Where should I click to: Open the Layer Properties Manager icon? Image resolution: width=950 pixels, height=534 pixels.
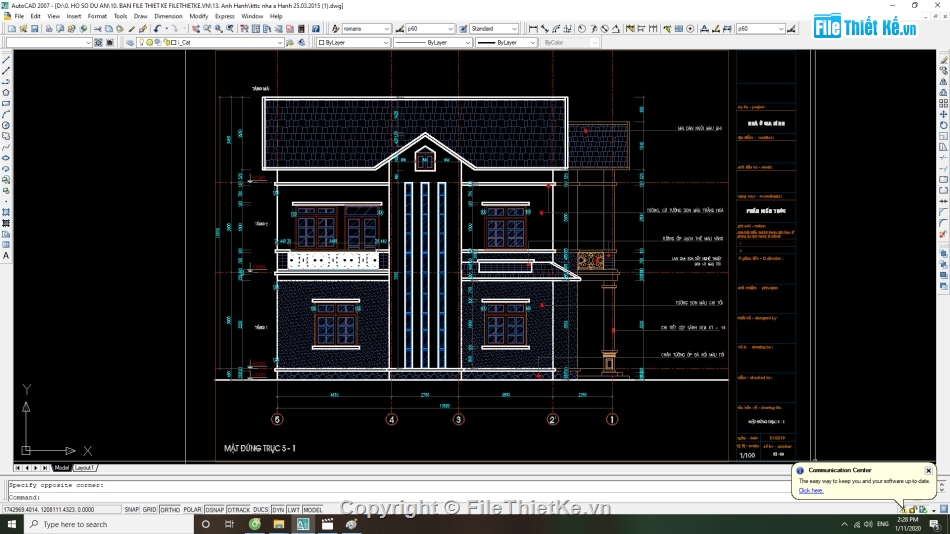pos(130,42)
